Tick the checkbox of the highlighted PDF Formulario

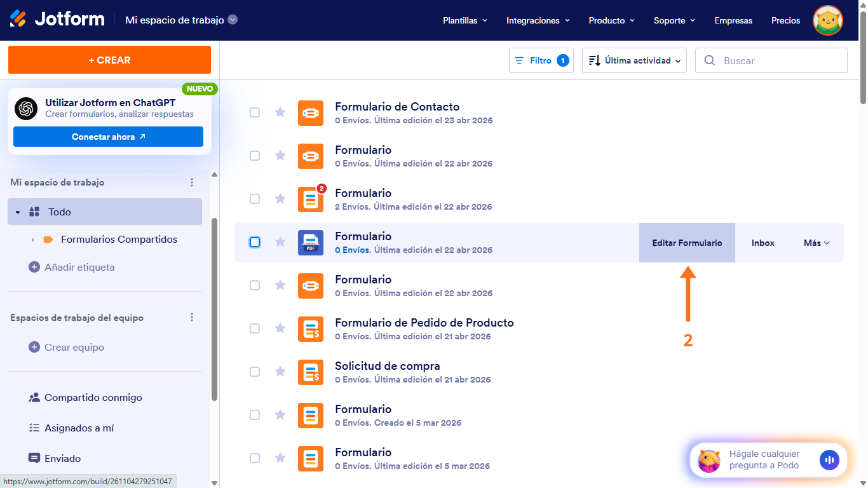(x=255, y=242)
